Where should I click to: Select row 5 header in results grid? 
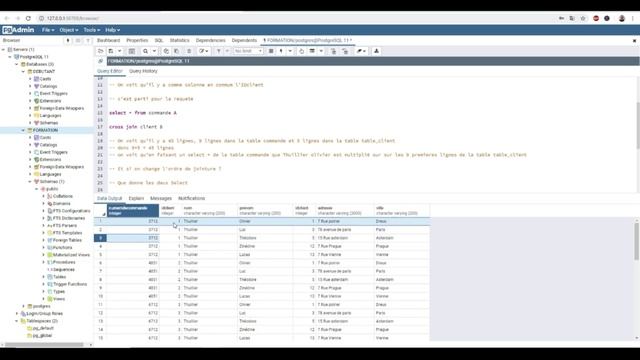point(100,255)
